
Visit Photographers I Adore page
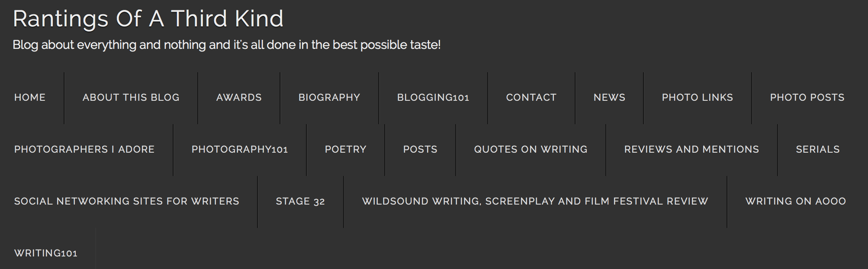coord(84,150)
